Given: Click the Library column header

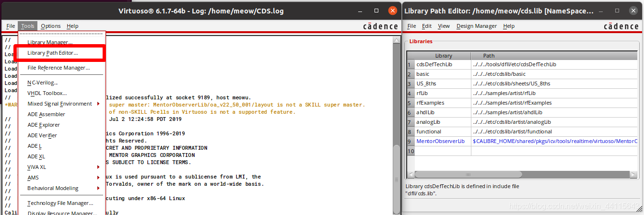Looking at the screenshot, I should [443, 56].
